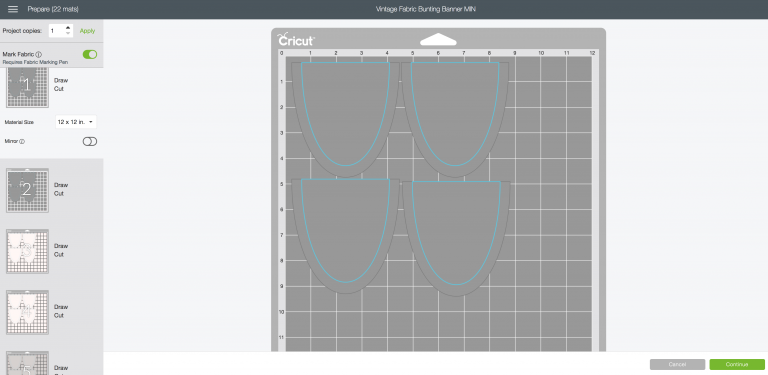Image resolution: width=768 pixels, height=375 pixels.
Task: Select mat 5 thumbnail
Action: [x=27, y=363]
